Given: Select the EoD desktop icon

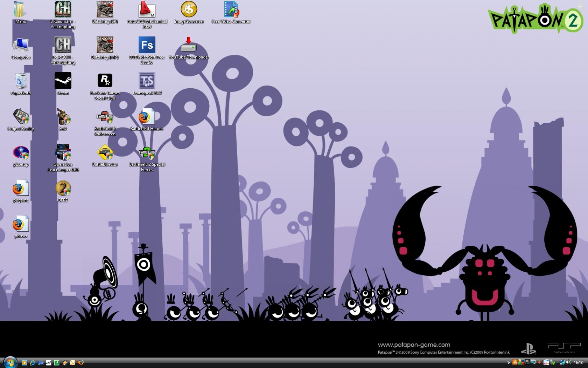Looking at the screenshot, I should pos(63,120).
